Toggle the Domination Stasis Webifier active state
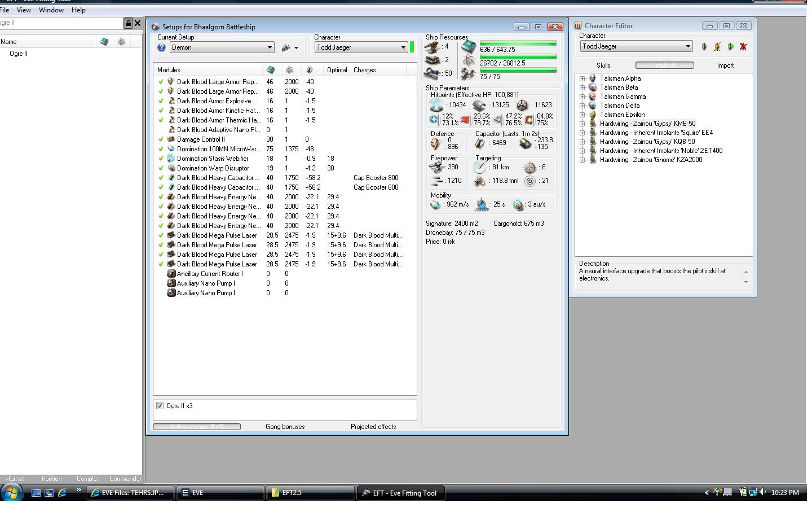The image size is (812, 508). coord(161,159)
